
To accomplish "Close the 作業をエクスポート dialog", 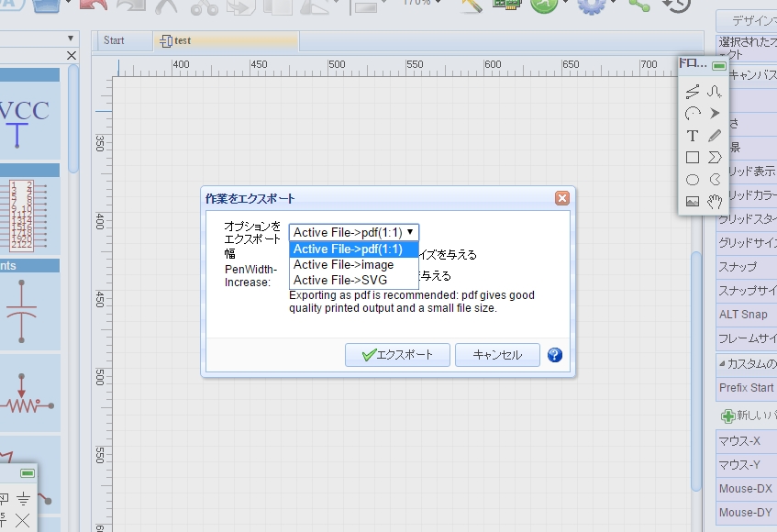I will [562, 198].
